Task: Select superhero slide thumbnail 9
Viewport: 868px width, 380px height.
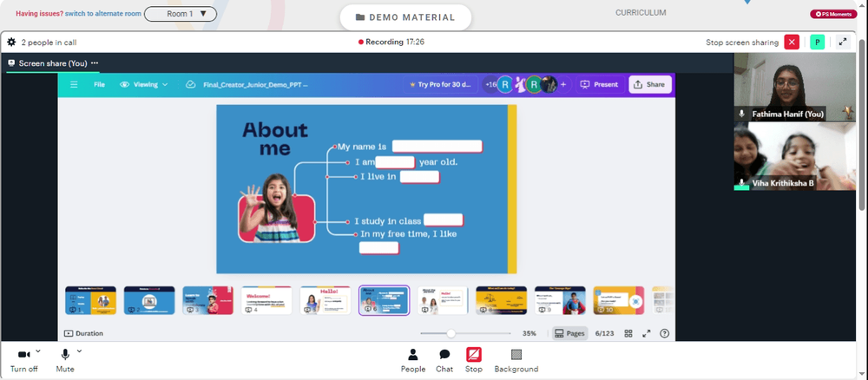Action: pyautogui.click(x=560, y=300)
